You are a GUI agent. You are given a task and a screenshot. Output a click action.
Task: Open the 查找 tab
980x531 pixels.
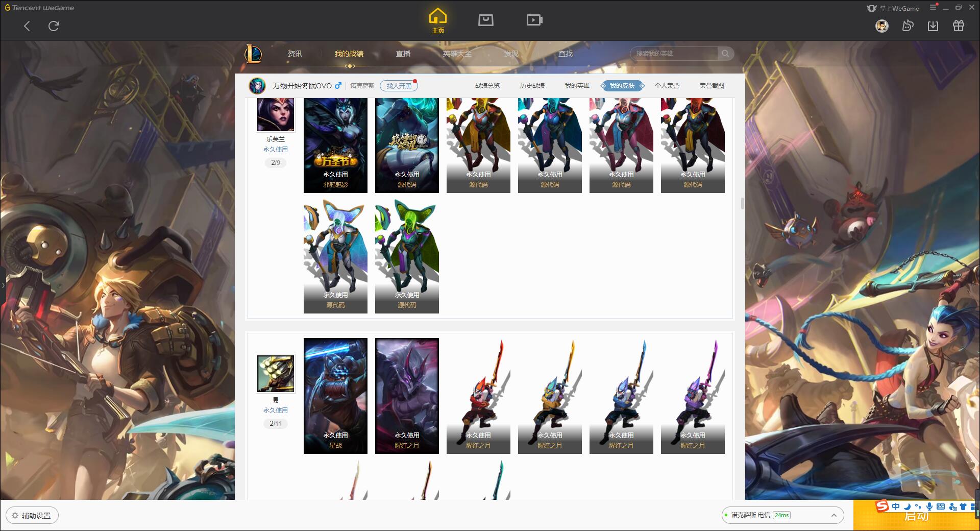click(x=566, y=54)
